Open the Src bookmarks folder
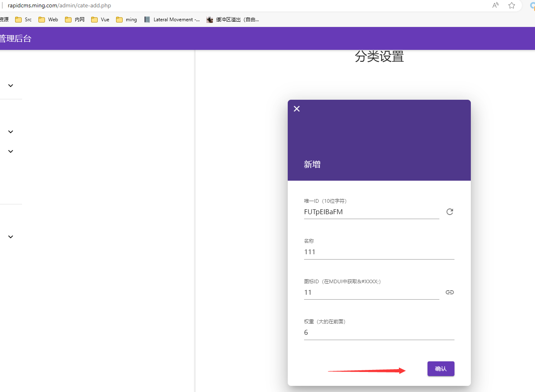Screen dimensions: 535x392 (23, 19)
